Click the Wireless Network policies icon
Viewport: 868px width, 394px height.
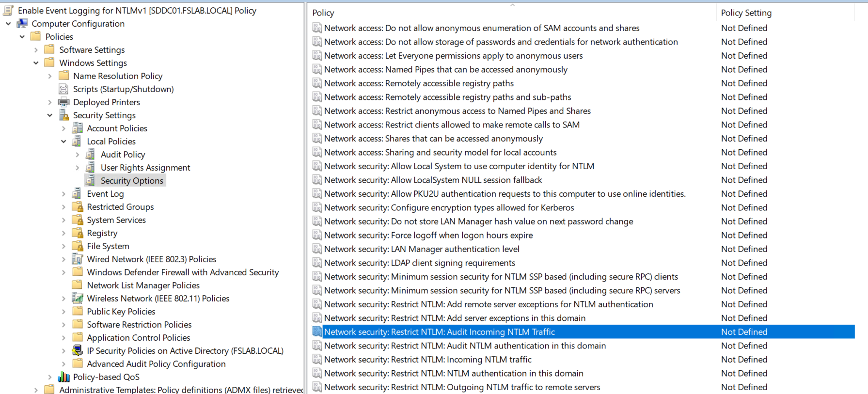[77, 298]
